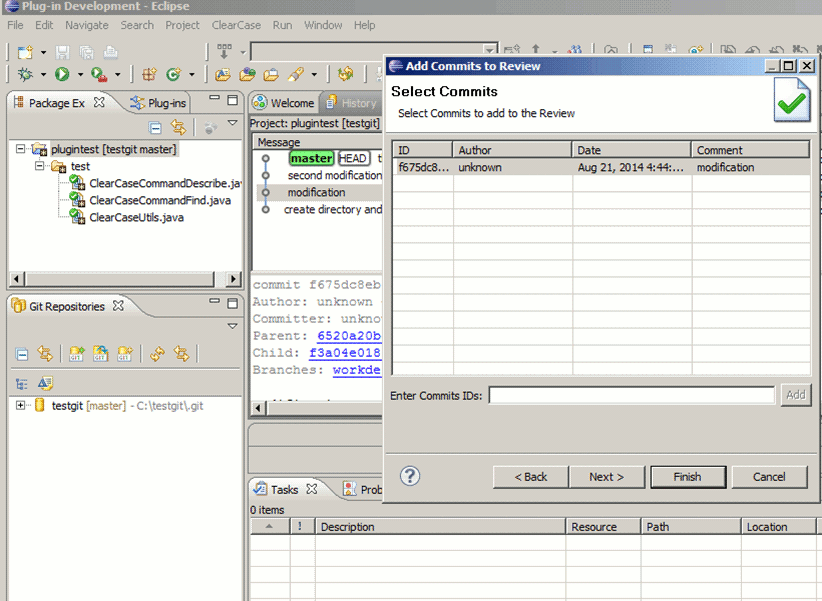Open the ClearCase menu

[x=237, y=25]
